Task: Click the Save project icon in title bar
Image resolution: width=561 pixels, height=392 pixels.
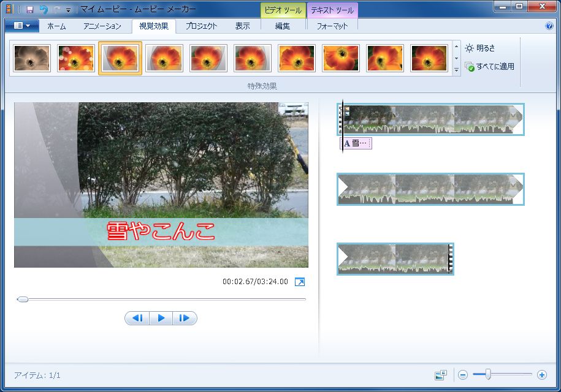Action: click(x=29, y=9)
